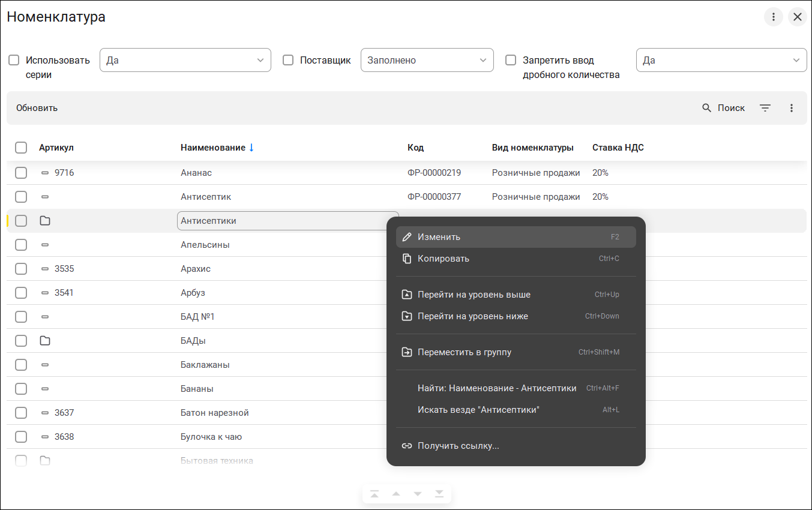Click the filter settings icon in toolbar

pyautogui.click(x=765, y=108)
